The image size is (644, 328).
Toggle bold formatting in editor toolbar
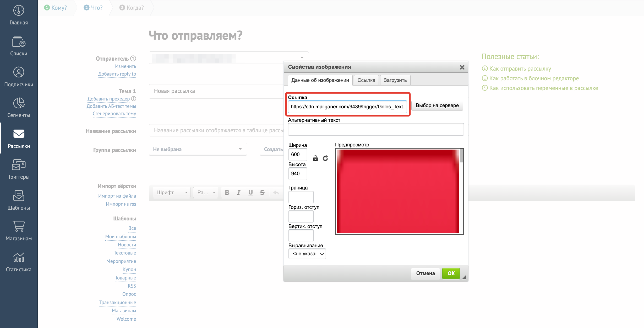(x=227, y=193)
